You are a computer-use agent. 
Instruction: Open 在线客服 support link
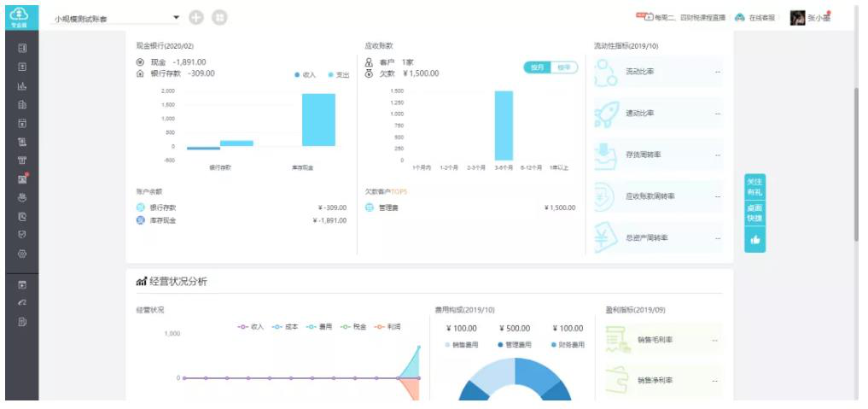[x=761, y=18]
